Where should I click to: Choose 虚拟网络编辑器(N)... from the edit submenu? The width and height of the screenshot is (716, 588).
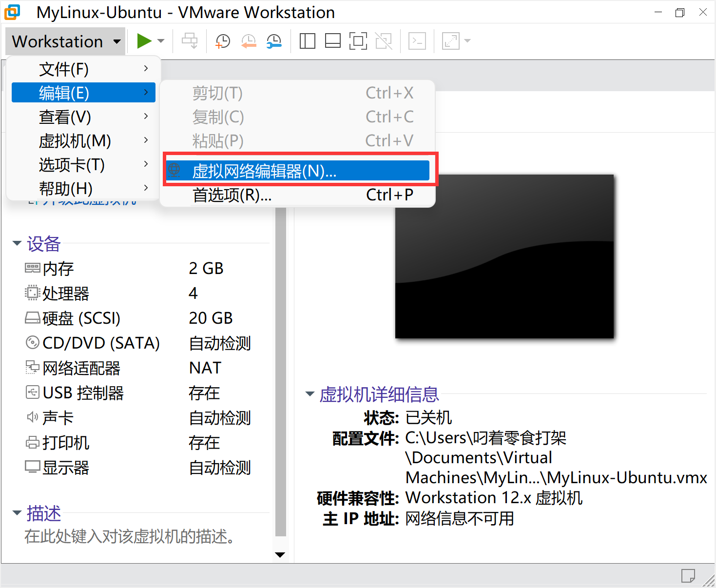(x=298, y=171)
